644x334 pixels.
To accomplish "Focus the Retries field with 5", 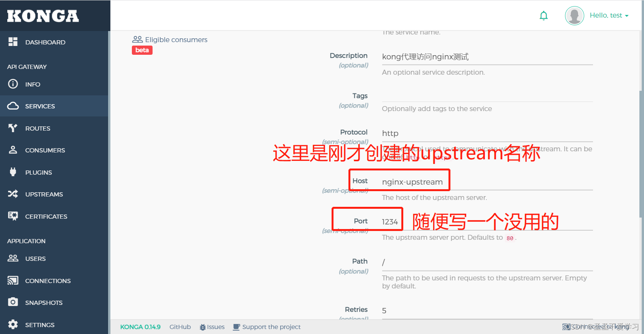I will pyautogui.click(x=487, y=311).
